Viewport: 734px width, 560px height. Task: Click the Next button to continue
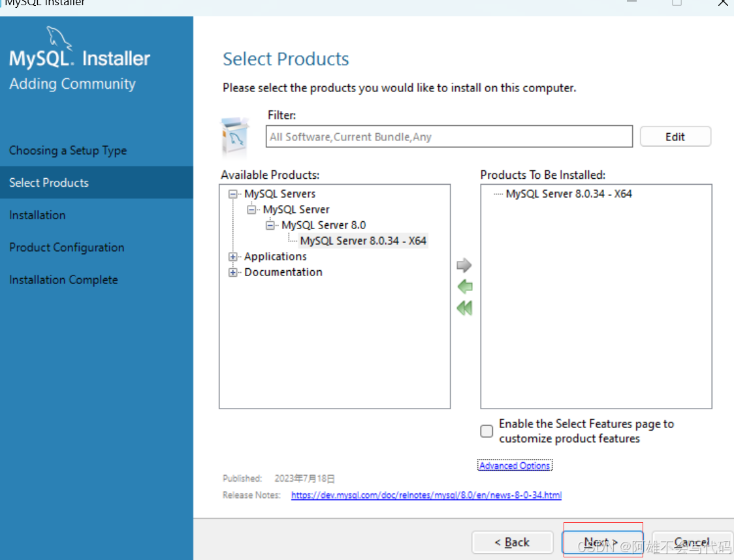601,542
